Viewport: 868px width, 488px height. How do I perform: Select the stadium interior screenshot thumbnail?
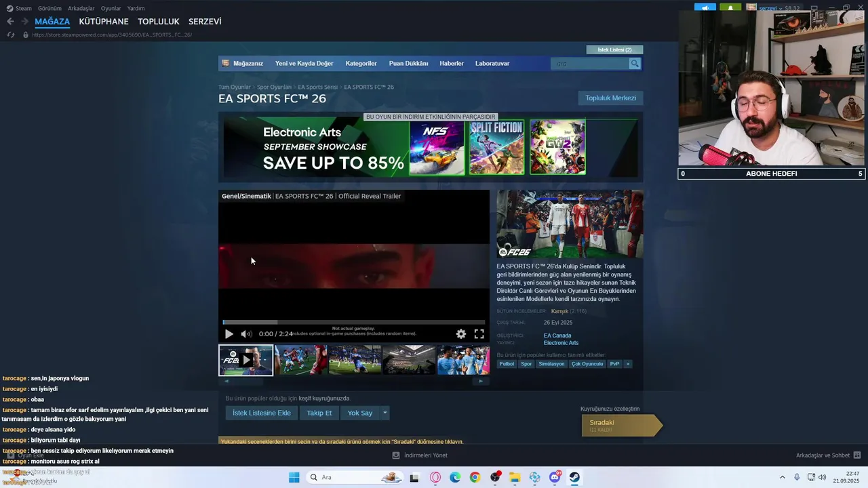pos(409,360)
